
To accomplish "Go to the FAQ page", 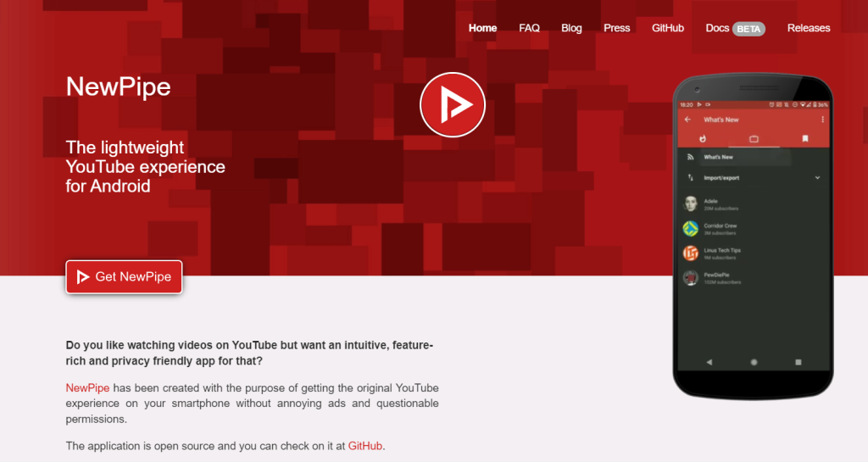I will 529,28.
